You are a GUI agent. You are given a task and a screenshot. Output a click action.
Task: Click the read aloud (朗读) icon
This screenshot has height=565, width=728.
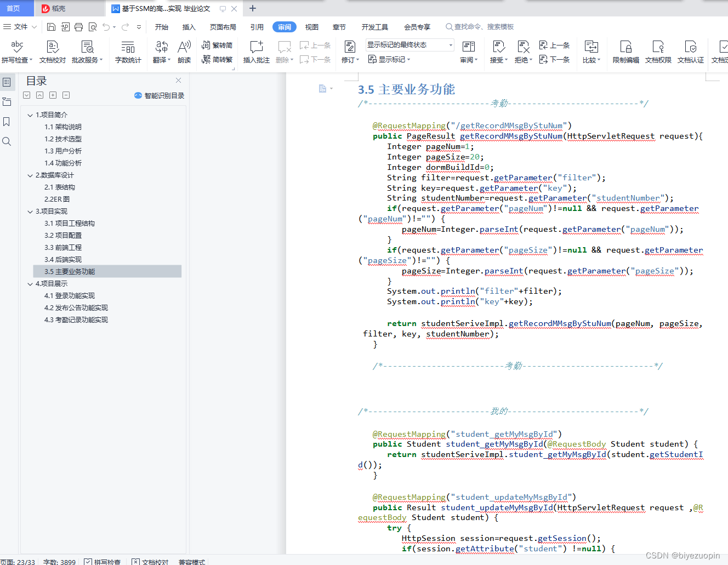[184, 47]
